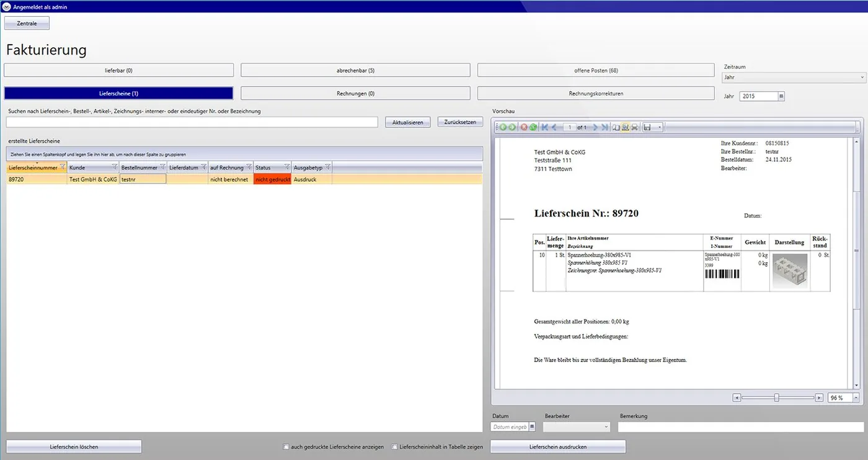Click the preview zoom slider handle

[x=776, y=397]
